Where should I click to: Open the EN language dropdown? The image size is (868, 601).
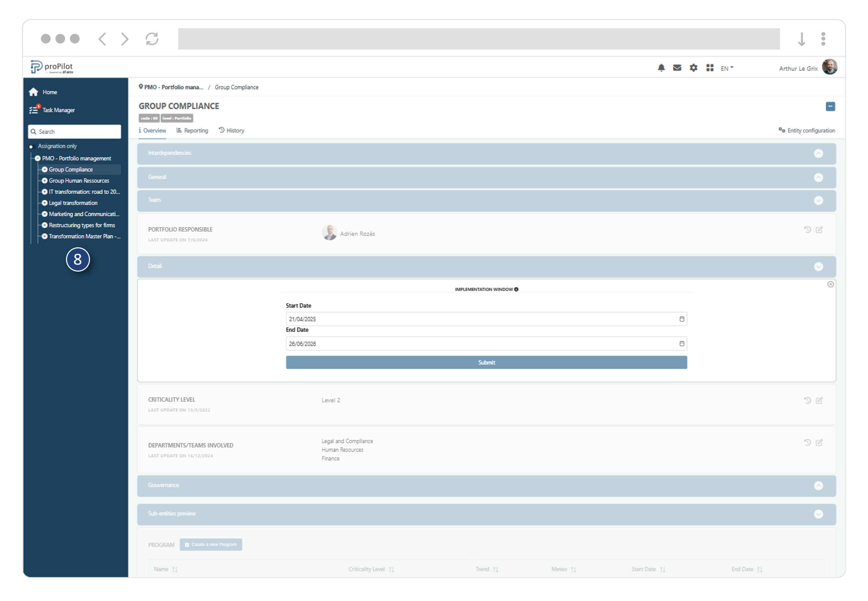[726, 68]
